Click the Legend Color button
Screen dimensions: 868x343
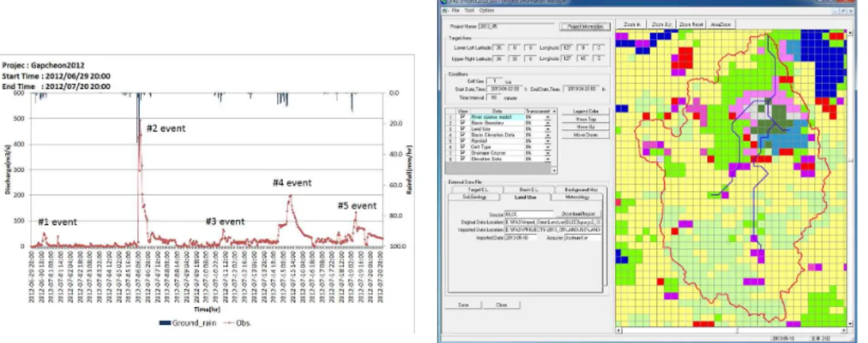pyautogui.click(x=585, y=111)
